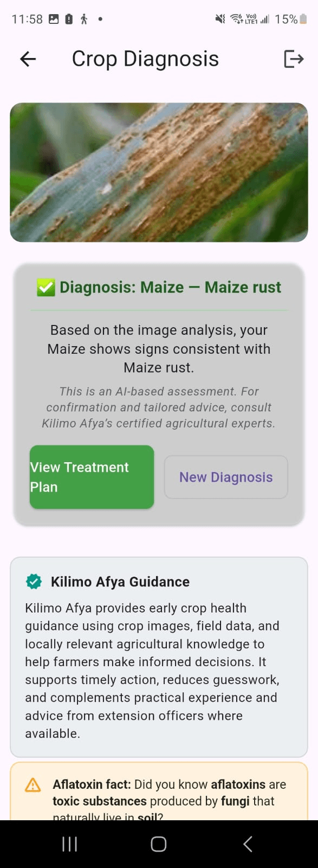
Task: Tap the Android back navigation arrow
Action: pyautogui.click(x=248, y=844)
